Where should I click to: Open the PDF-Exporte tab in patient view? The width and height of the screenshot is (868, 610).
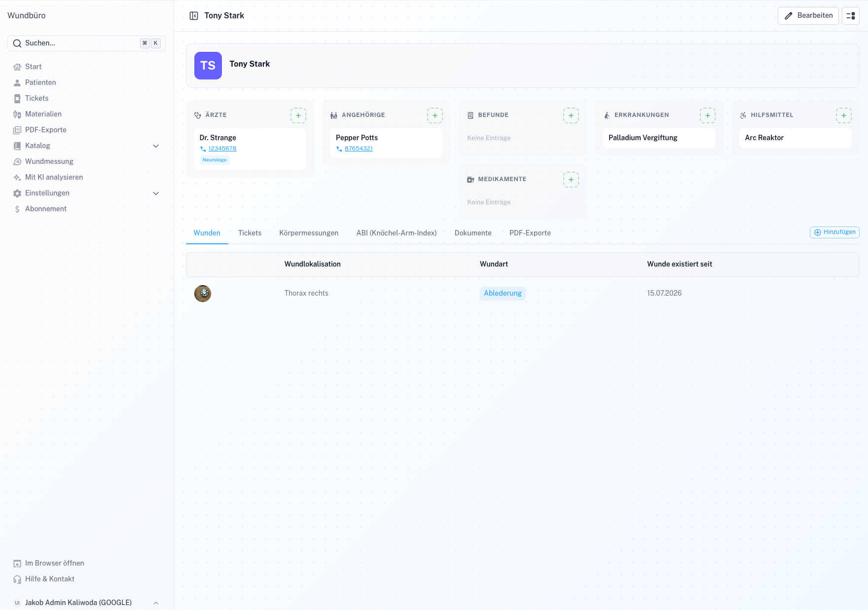click(530, 233)
